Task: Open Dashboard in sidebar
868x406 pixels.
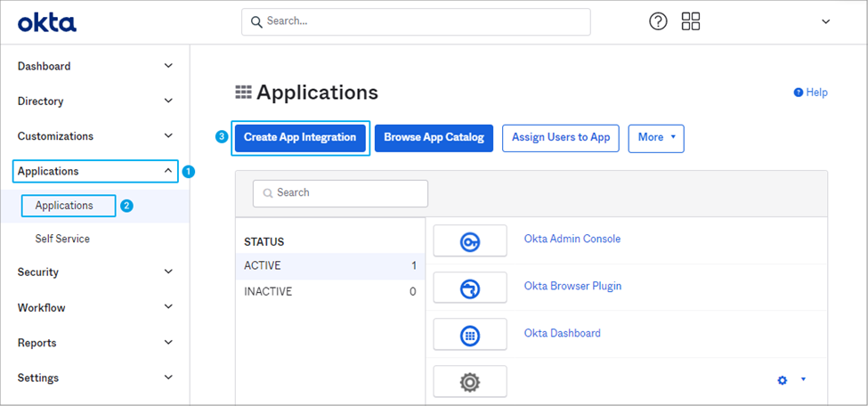Action: pos(45,67)
